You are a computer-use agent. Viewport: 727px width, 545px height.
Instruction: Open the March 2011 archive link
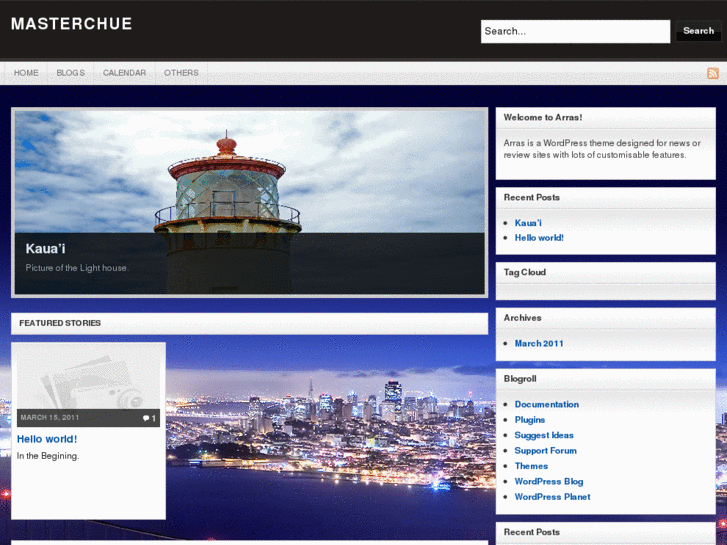point(539,343)
